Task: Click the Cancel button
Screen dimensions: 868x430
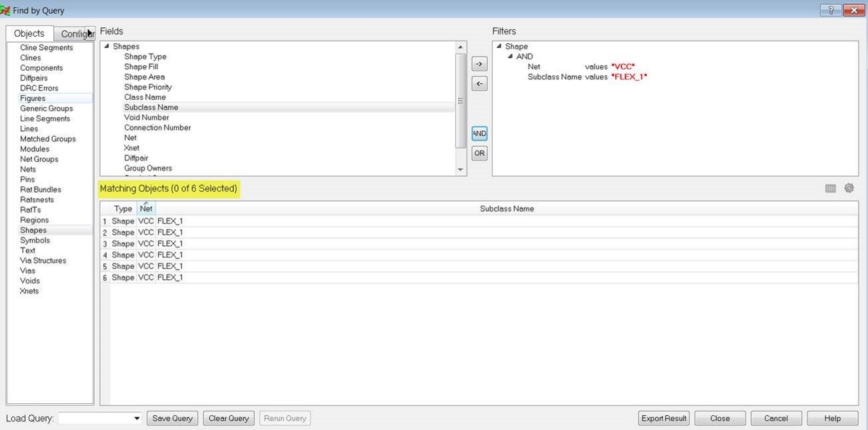Action: click(x=776, y=418)
